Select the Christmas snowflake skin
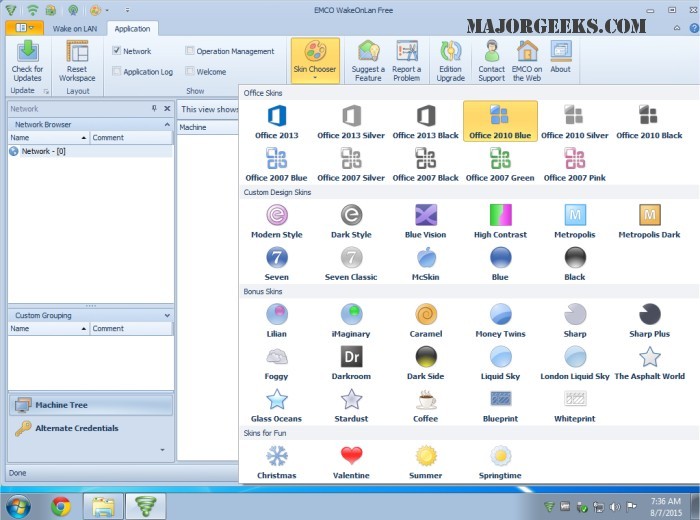Screen dimensions: 700x520 pos(276,462)
